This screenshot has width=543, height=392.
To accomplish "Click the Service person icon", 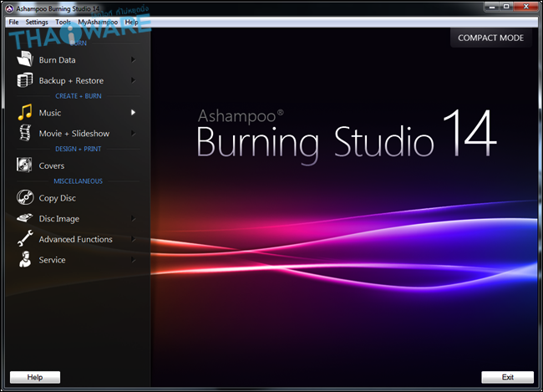I will pos(23,260).
